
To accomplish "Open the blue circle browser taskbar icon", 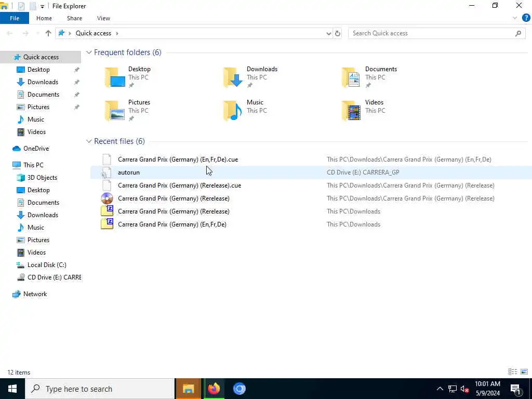I will coord(239,389).
